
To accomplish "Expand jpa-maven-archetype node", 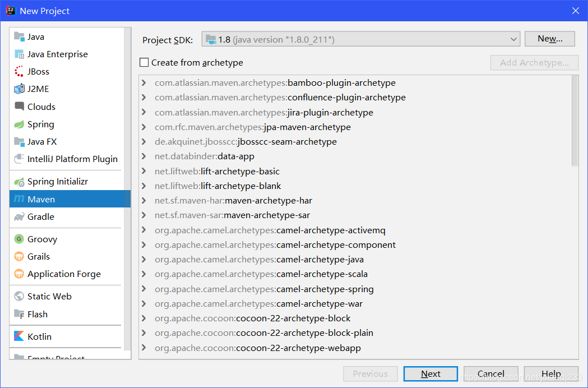I will click(x=143, y=127).
